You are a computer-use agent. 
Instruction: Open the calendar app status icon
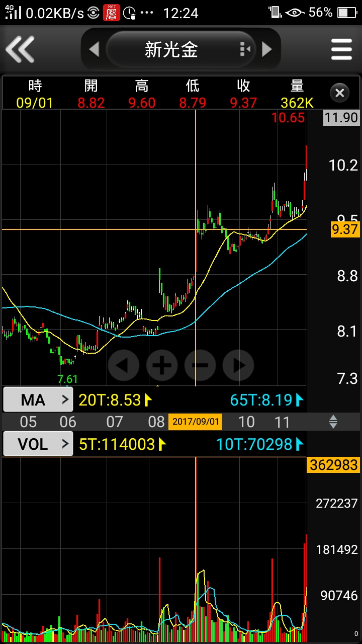(112, 13)
